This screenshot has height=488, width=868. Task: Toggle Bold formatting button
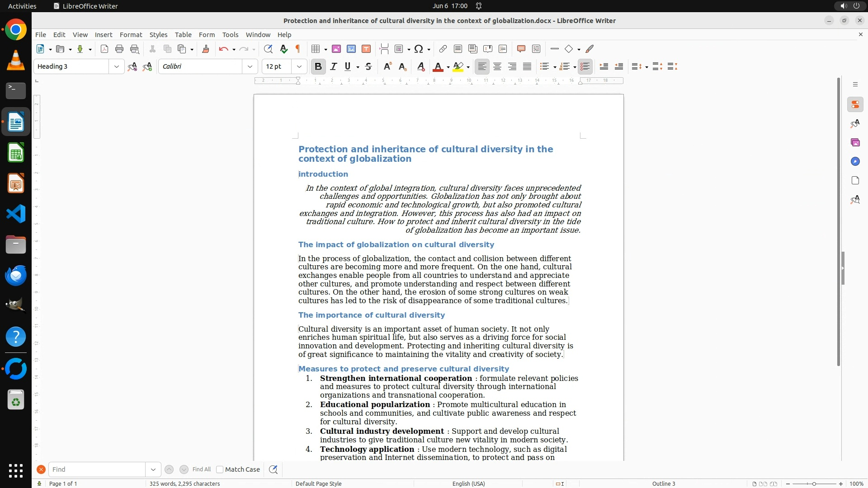pos(318,66)
